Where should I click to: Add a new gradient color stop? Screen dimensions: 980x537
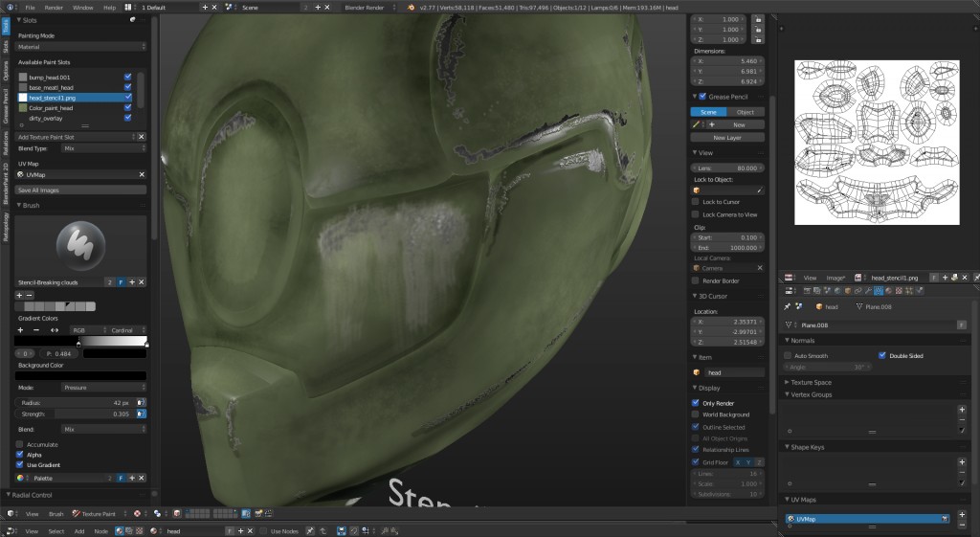pyautogui.click(x=21, y=329)
